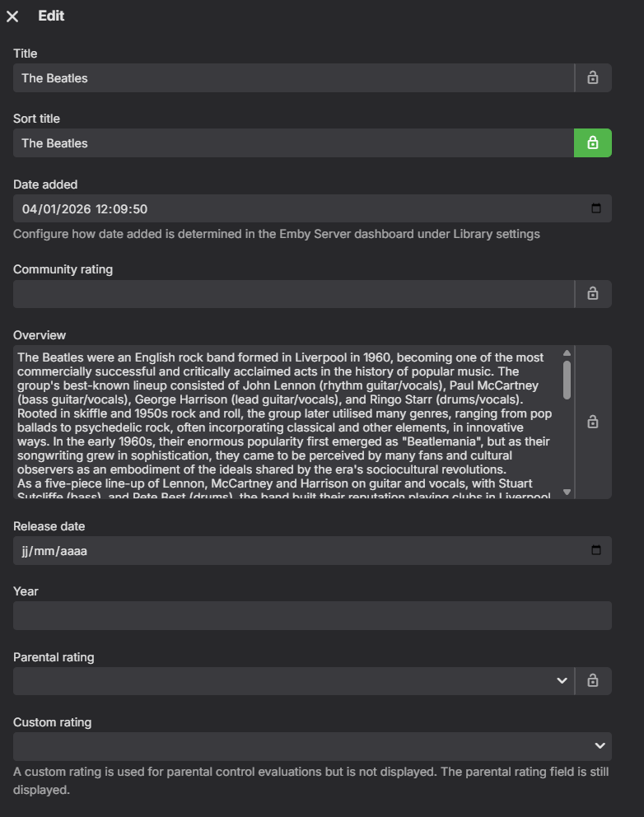This screenshot has width=644, height=817.
Task: Toggle the Community rating lock icon
Action: (x=592, y=294)
